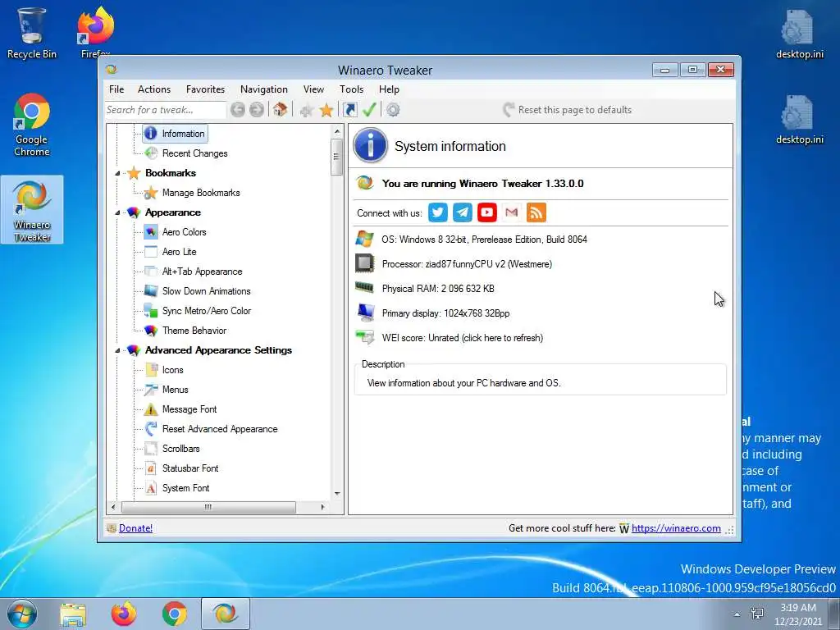
Task: Collapse Advanced Appearance Settings tree section
Action: 117,350
